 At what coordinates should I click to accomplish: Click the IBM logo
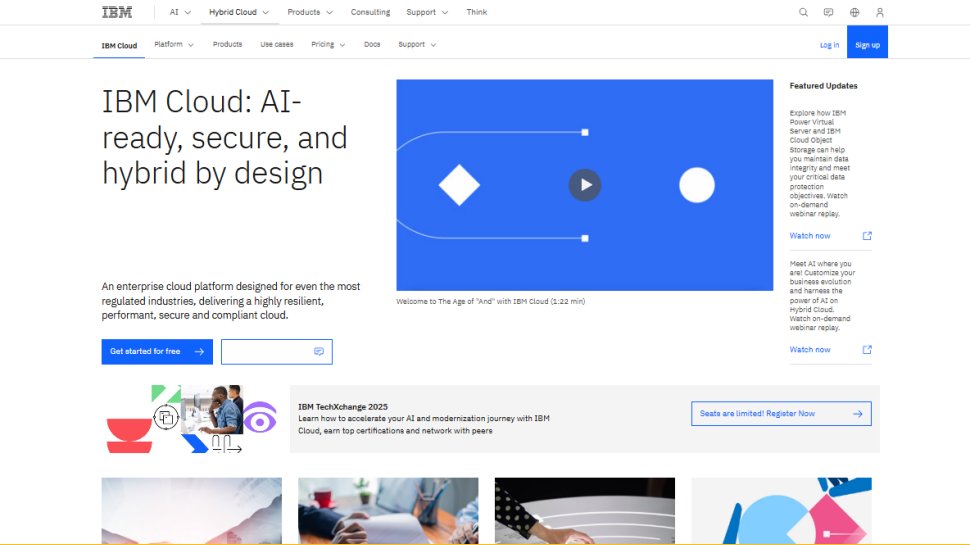click(x=117, y=12)
